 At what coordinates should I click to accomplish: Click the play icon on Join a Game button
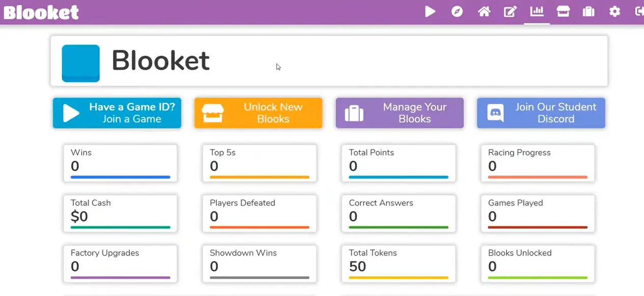pyautogui.click(x=71, y=113)
